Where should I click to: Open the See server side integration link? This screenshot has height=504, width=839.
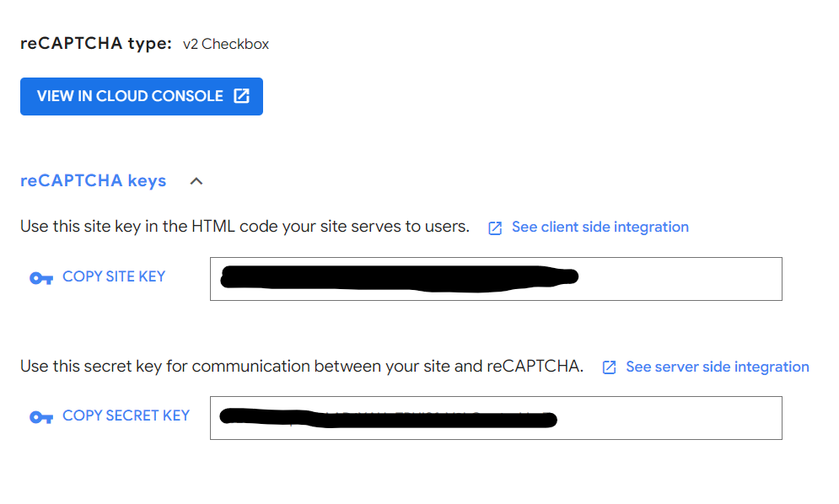coord(717,367)
